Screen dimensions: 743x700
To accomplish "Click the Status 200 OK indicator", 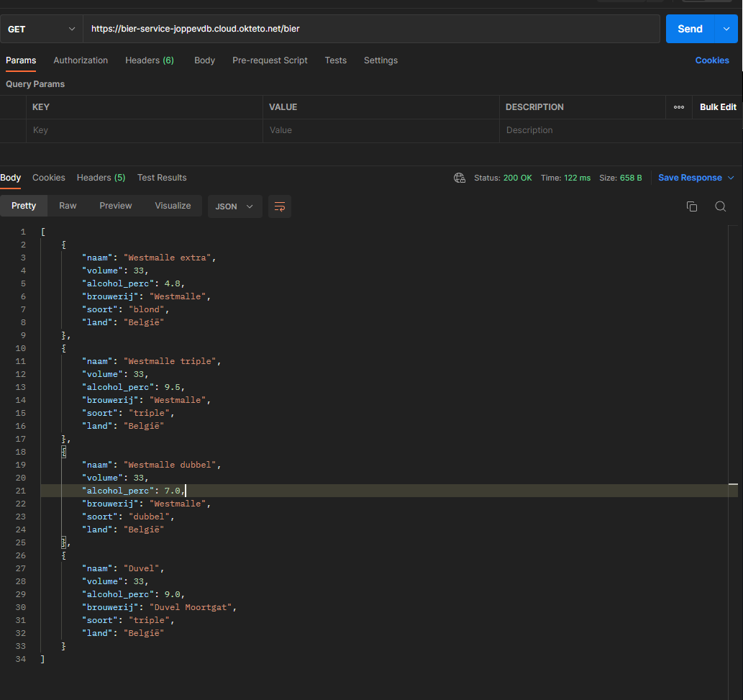I will [503, 178].
